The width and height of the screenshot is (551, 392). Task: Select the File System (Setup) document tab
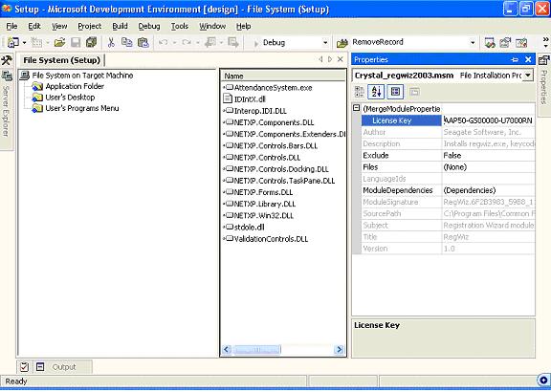click(61, 60)
